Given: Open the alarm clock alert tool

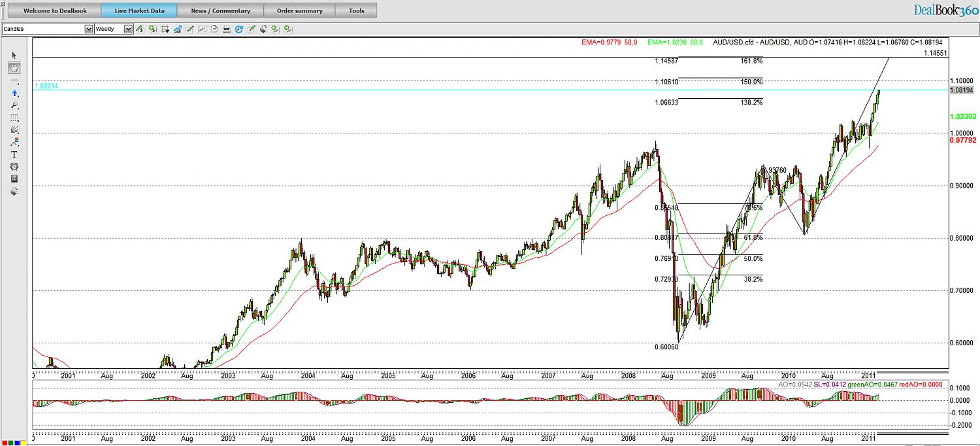Looking at the screenshot, I should [14, 167].
